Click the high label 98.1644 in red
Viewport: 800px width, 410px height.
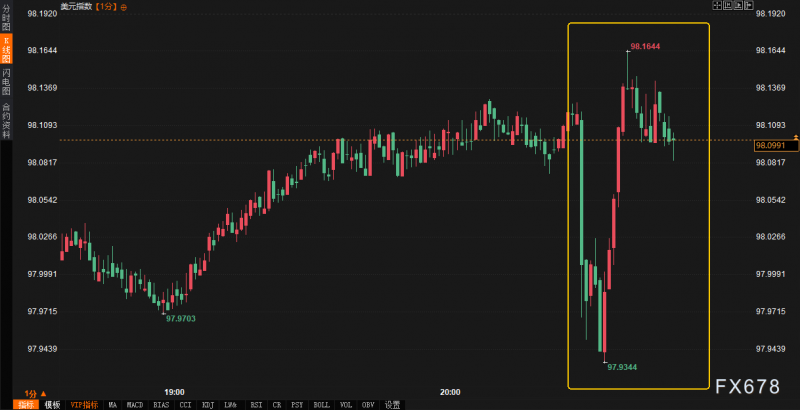(x=645, y=46)
